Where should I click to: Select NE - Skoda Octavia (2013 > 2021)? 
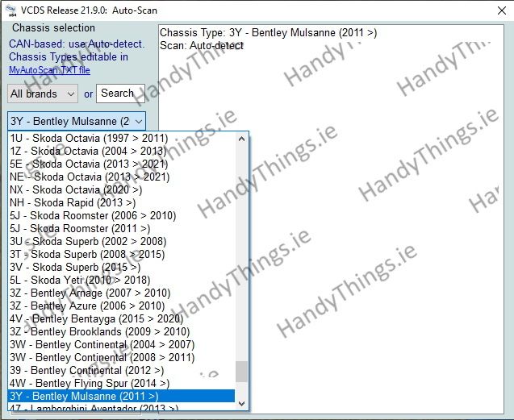coord(121,177)
